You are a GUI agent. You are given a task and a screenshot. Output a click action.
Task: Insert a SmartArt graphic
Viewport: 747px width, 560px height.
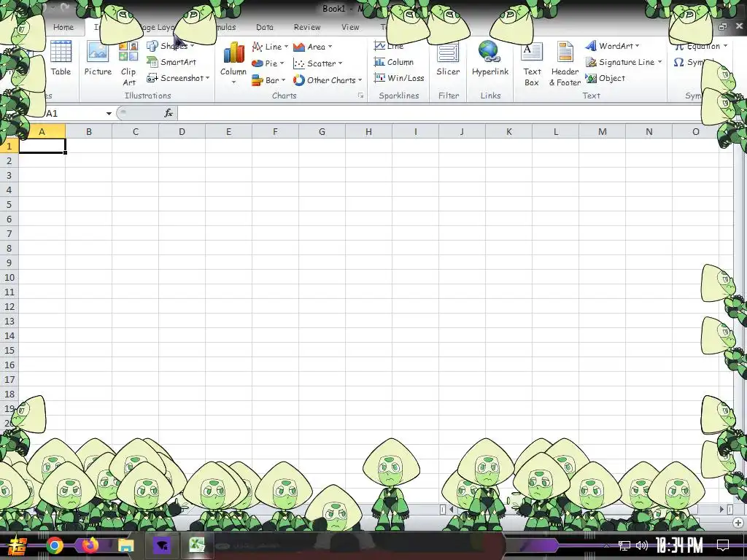pos(171,62)
